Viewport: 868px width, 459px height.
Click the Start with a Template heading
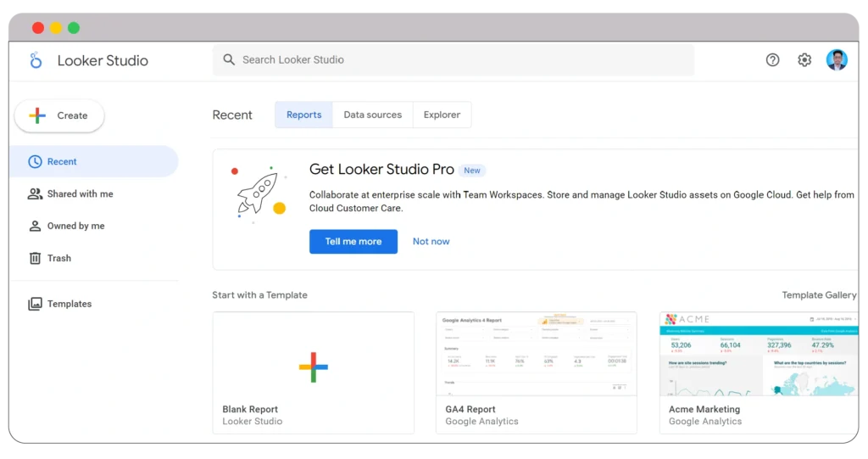259,295
